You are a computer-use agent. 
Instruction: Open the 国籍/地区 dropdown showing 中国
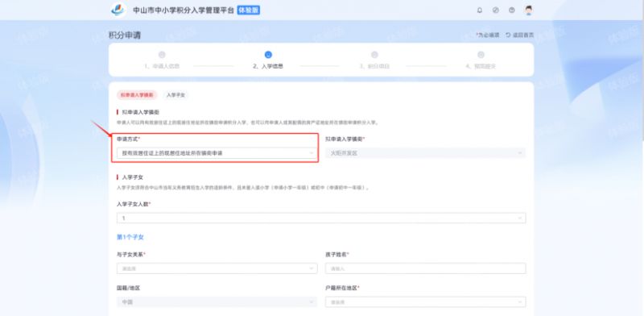pos(217,302)
